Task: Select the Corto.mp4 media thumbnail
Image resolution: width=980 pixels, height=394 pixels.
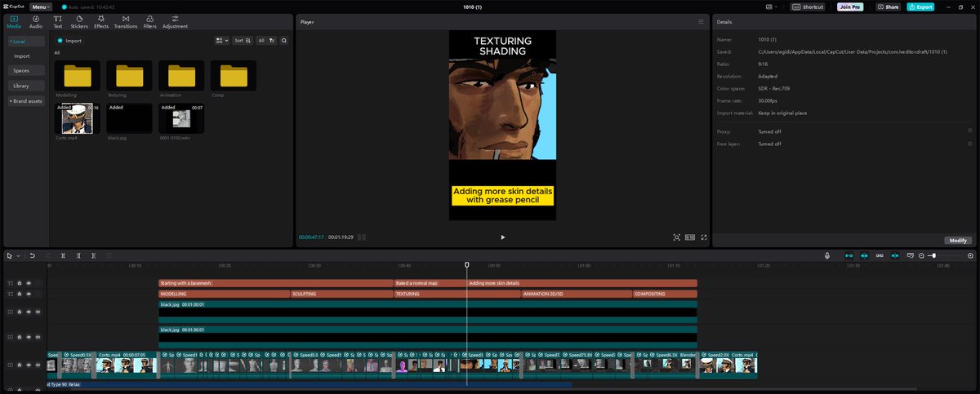Action: (x=78, y=118)
